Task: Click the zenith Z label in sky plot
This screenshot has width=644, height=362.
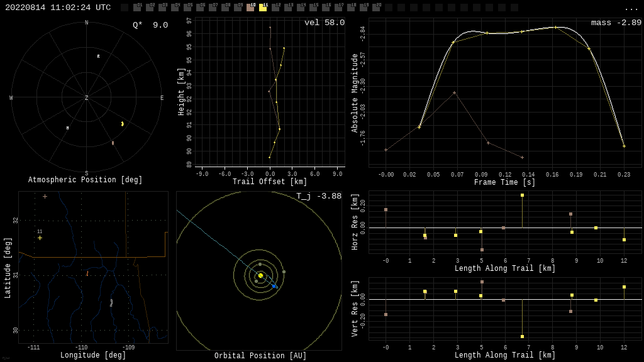Action: pyautogui.click(x=86, y=97)
